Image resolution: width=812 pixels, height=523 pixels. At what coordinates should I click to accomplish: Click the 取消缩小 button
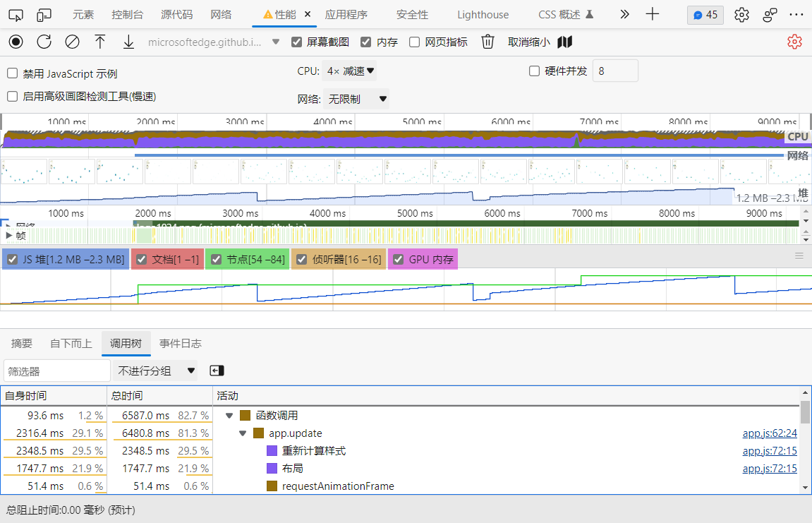(528, 42)
